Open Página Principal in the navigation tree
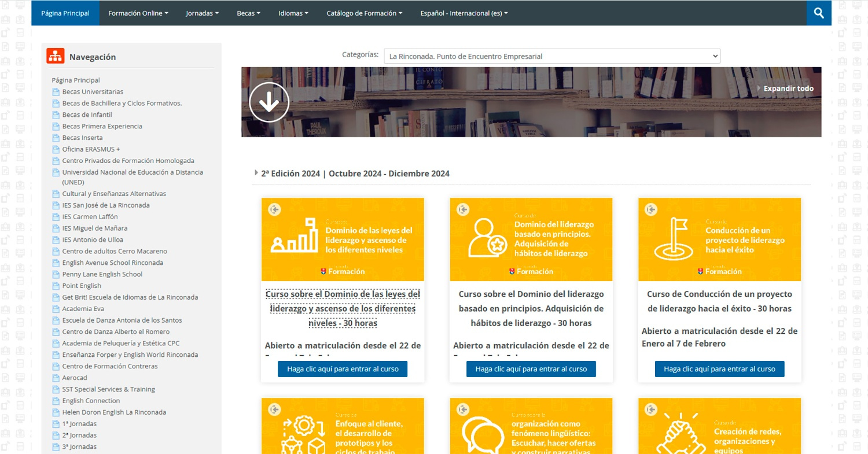868x454 pixels. click(76, 80)
